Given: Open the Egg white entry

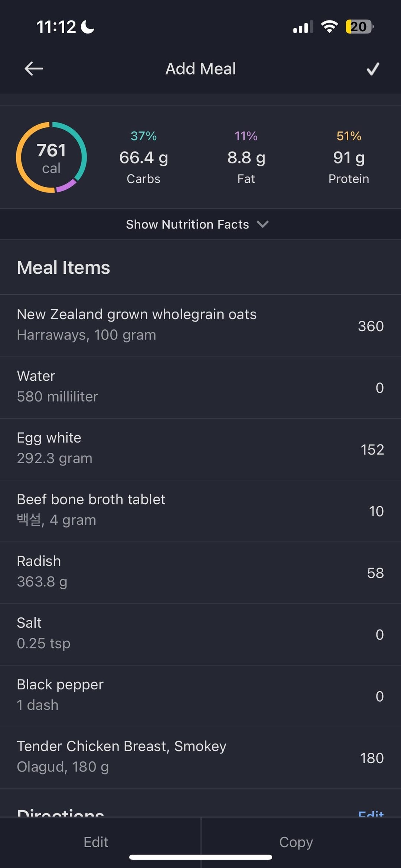Looking at the screenshot, I should pos(200,449).
